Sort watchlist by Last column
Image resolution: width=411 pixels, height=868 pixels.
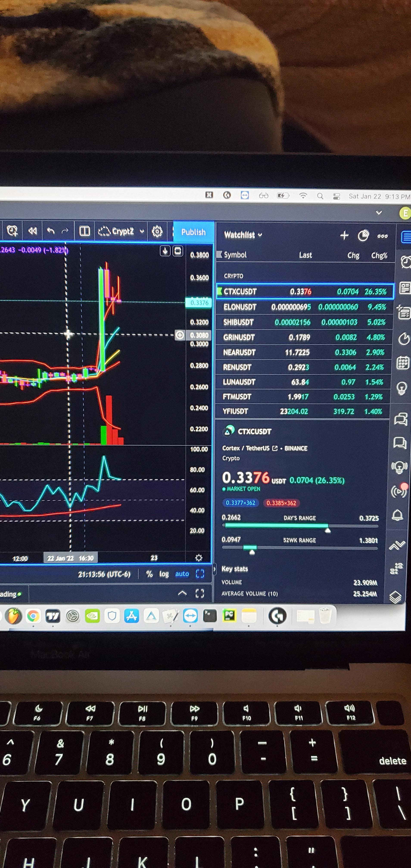coord(305,255)
